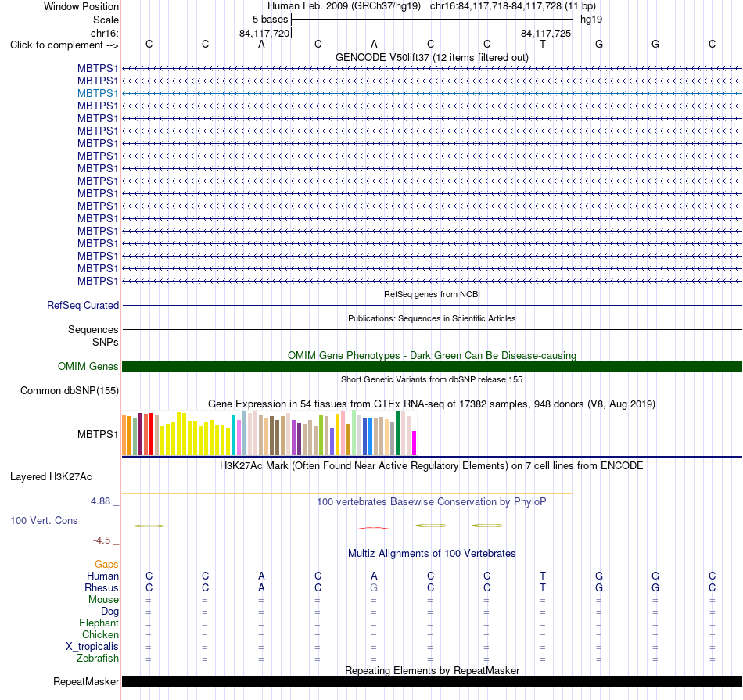Click the 100 Vert. Cons track label
This screenshot has width=743, height=700.
[x=44, y=520]
